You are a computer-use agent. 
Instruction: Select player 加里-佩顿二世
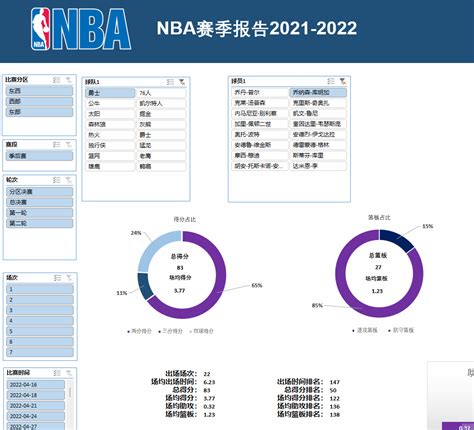260,124
